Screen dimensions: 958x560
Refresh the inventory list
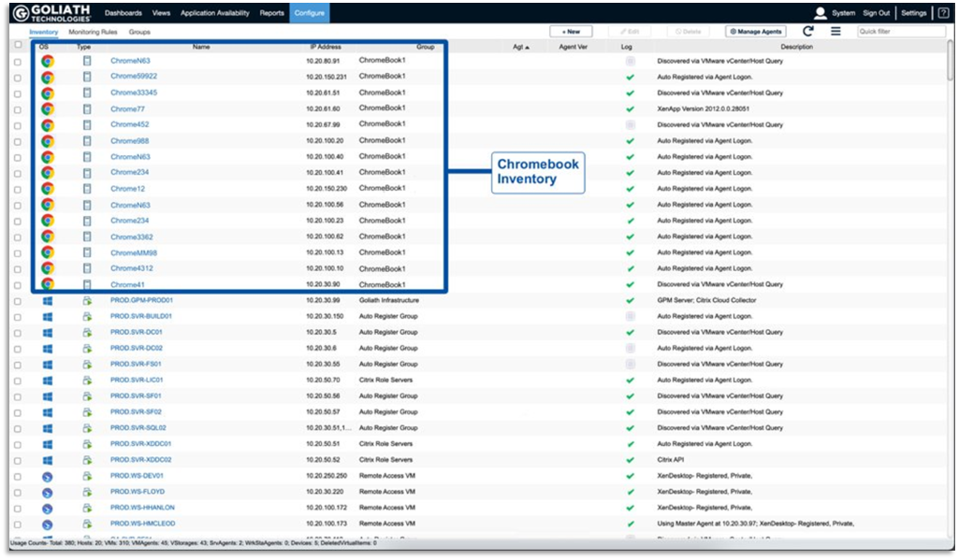(807, 31)
